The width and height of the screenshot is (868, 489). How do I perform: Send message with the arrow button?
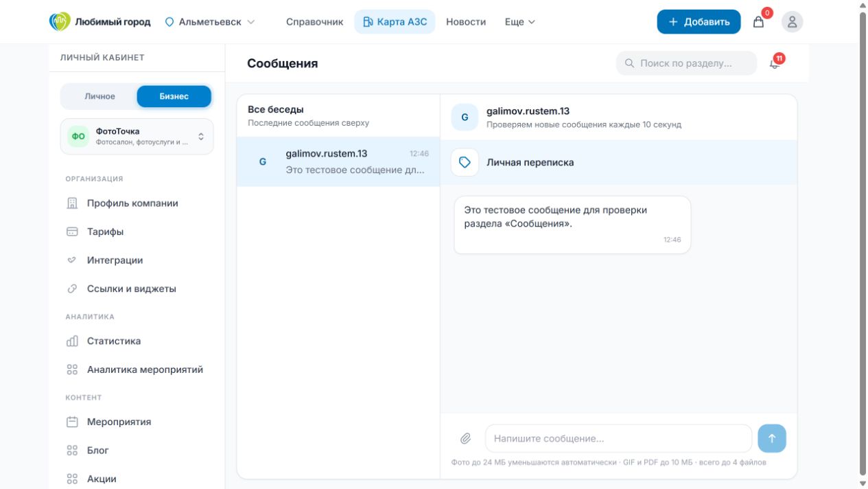point(772,438)
